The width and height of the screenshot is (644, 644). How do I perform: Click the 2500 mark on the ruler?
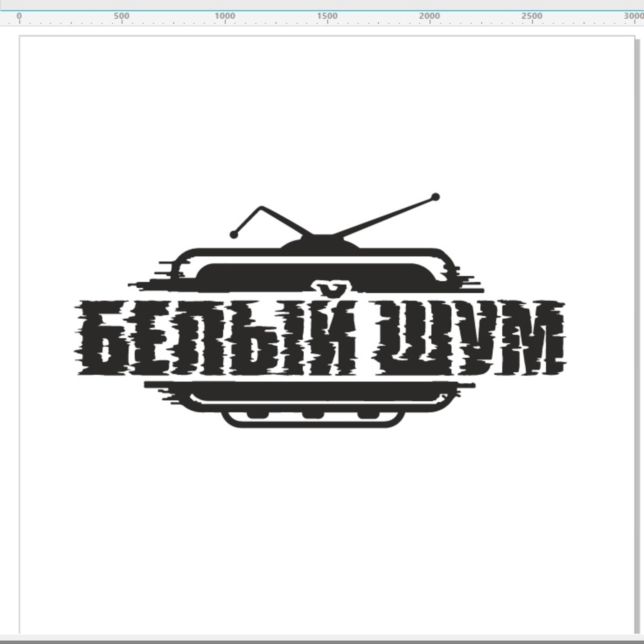pyautogui.click(x=532, y=16)
